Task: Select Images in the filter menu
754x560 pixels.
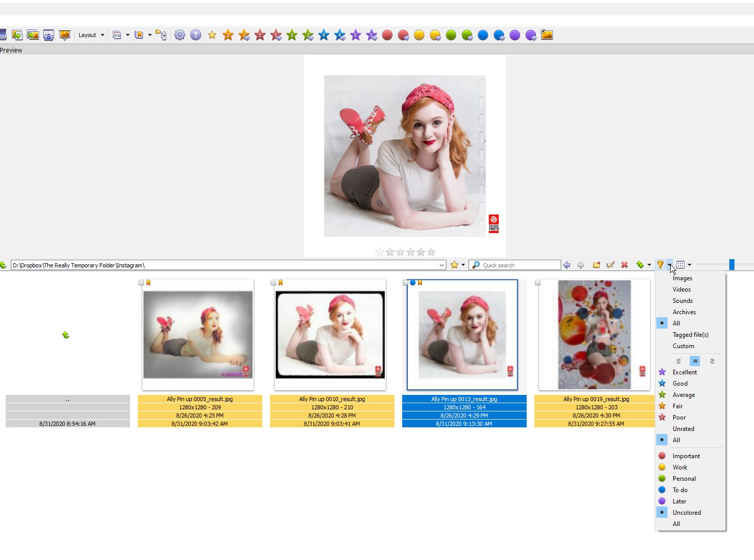Action: tap(682, 278)
